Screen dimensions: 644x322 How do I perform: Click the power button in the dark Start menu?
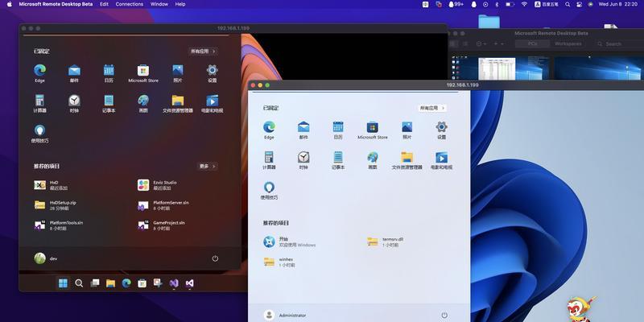pos(215,258)
